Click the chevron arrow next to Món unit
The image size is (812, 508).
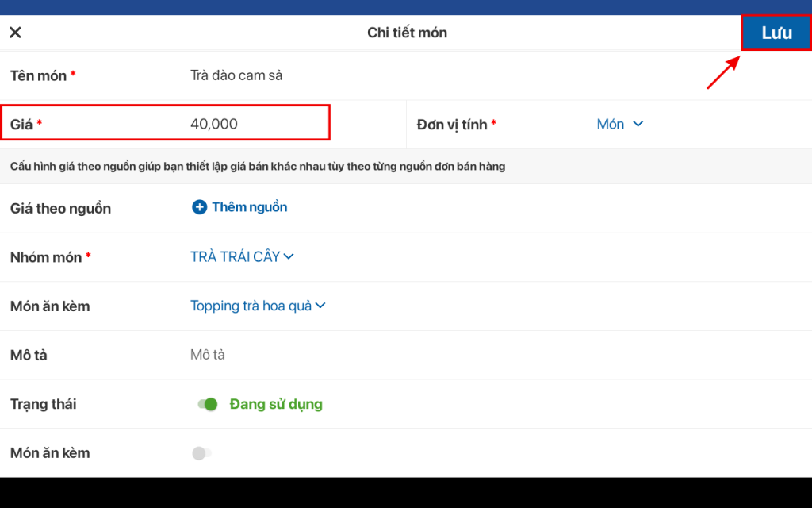point(638,124)
